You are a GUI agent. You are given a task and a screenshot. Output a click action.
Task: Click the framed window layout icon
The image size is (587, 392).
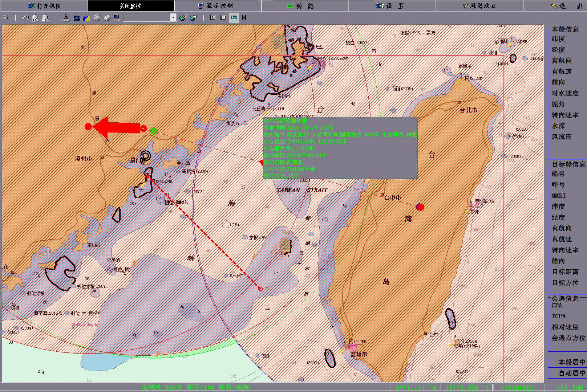tap(223, 18)
